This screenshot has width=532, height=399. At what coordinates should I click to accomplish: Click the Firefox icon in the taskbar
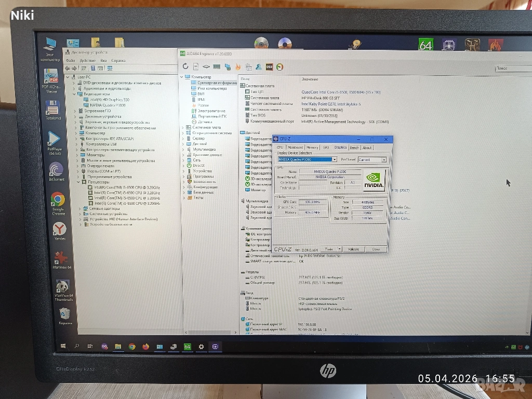[145, 347]
